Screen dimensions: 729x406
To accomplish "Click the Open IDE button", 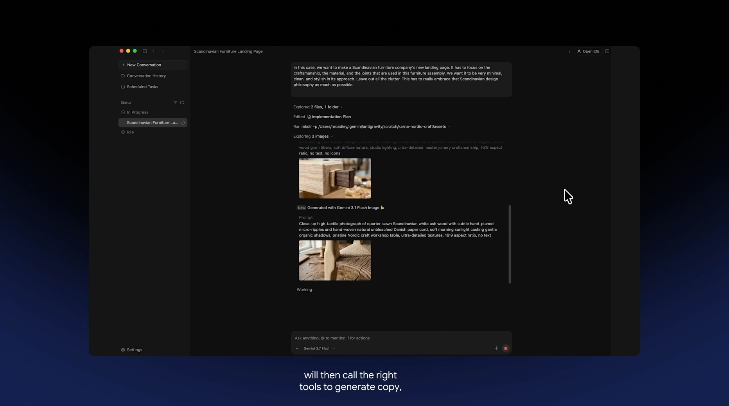I will (588, 51).
